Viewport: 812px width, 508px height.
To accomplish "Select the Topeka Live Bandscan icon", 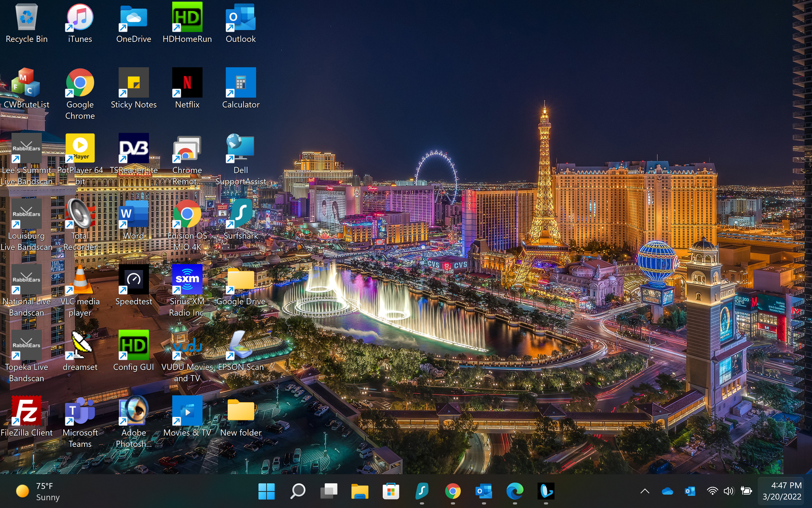I will tap(27, 357).
